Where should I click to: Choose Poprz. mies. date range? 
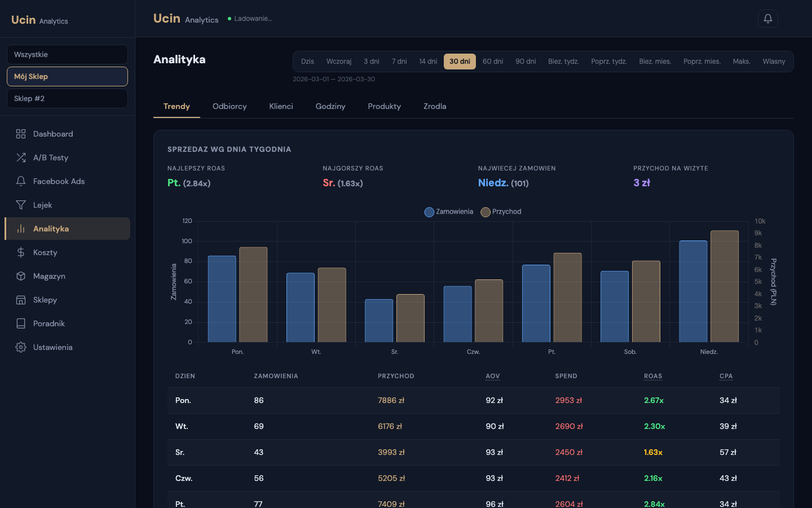(702, 62)
